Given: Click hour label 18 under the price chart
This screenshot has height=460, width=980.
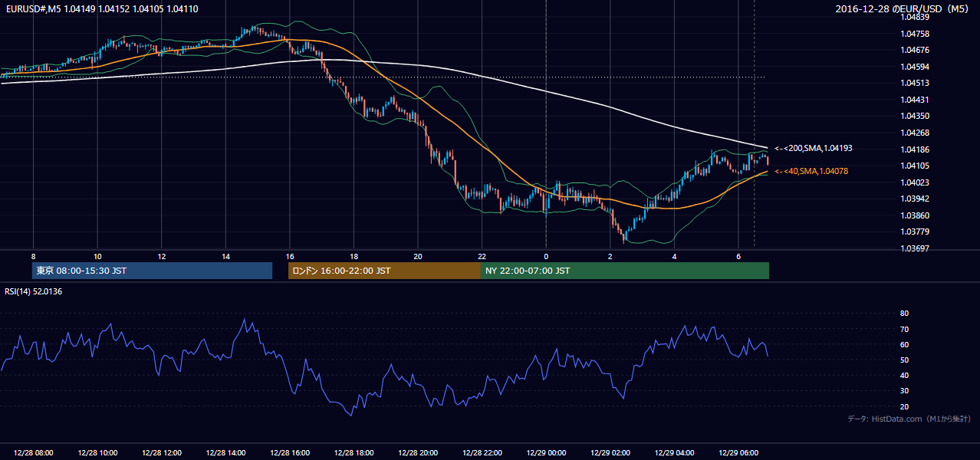Looking at the screenshot, I should [x=354, y=256].
